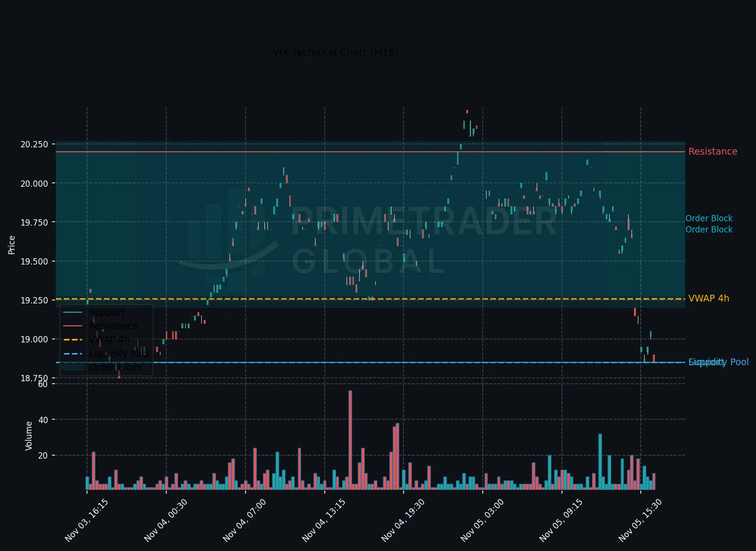Click the Nov 04, 13:15 time label
Viewport: 756px width, 551px height.
coord(324,520)
